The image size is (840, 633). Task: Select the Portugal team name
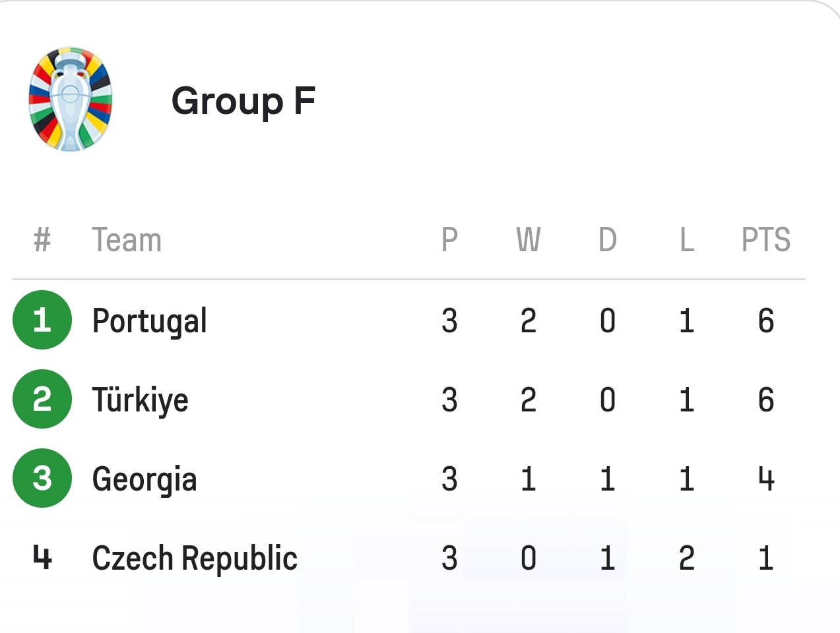tap(150, 322)
